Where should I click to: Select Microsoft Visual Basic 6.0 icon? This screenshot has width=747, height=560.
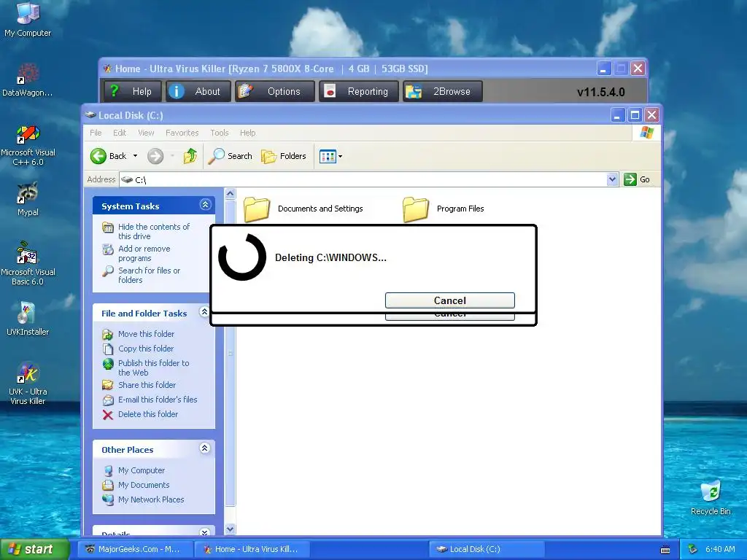pos(28,263)
